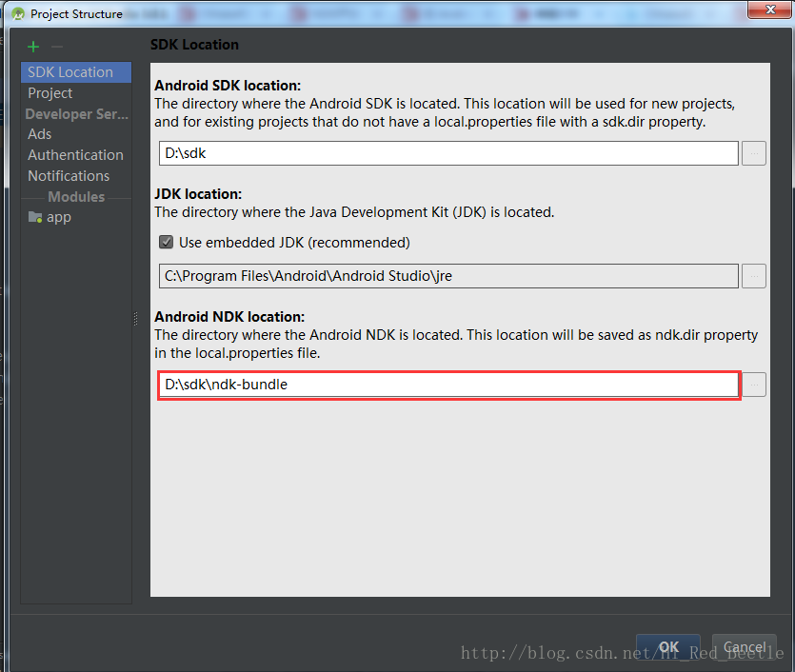
Task: Open the Ads developer service entry
Action: click(40, 134)
